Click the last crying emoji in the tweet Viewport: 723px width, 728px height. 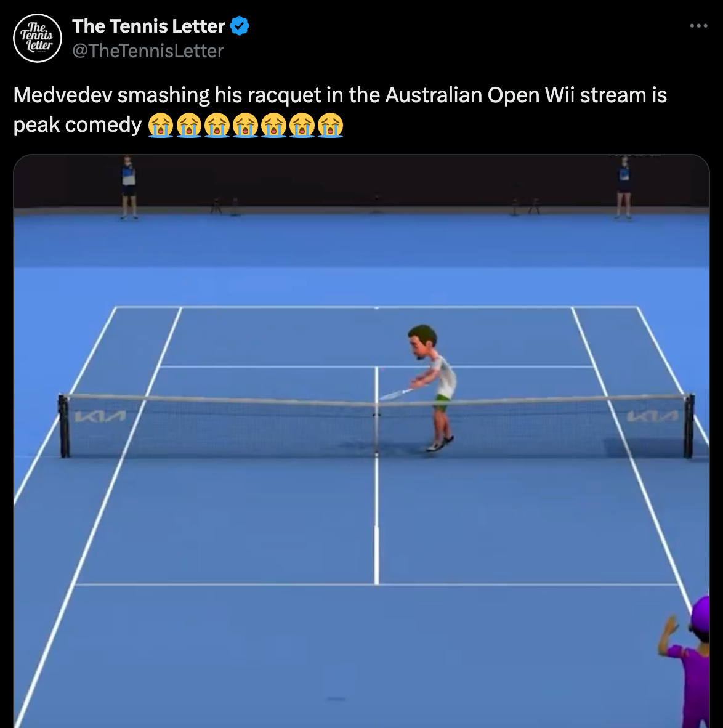[x=330, y=125]
